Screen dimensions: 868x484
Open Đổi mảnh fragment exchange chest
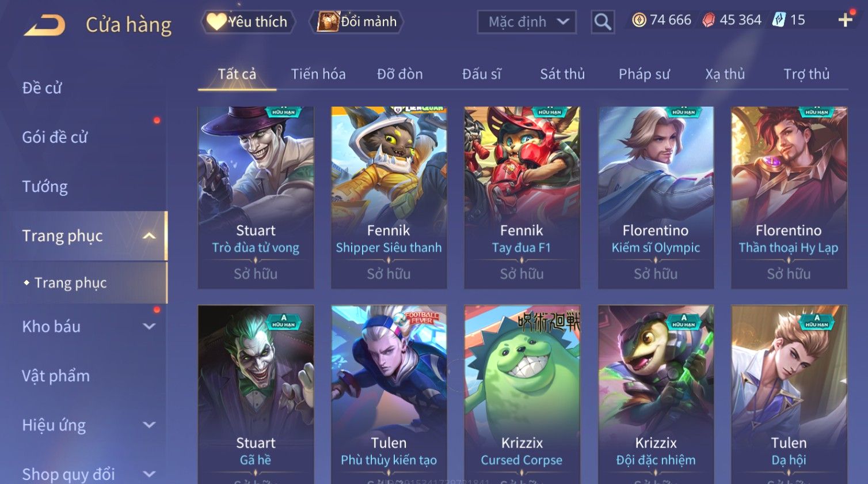[356, 22]
